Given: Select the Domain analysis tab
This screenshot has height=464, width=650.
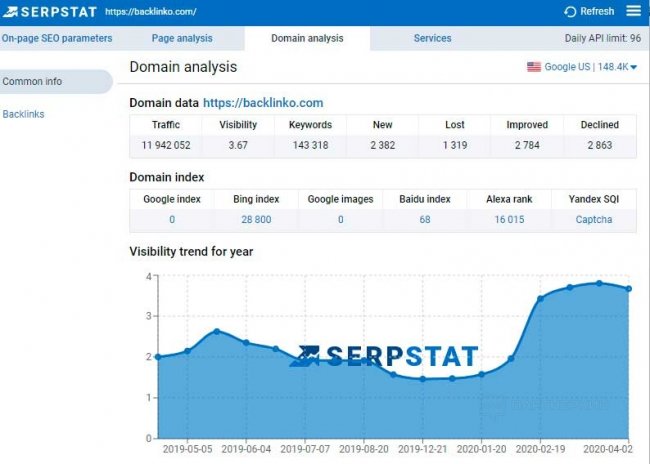Looking at the screenshot, I should (x=307, y=39).
